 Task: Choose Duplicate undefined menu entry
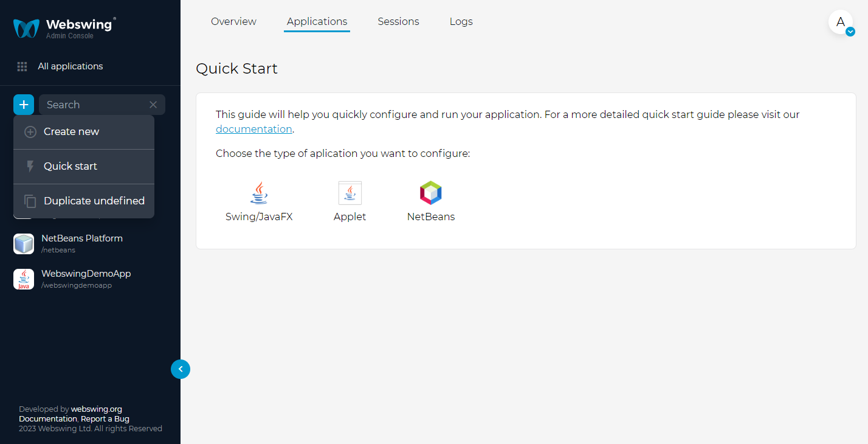[x=84, y=201]
